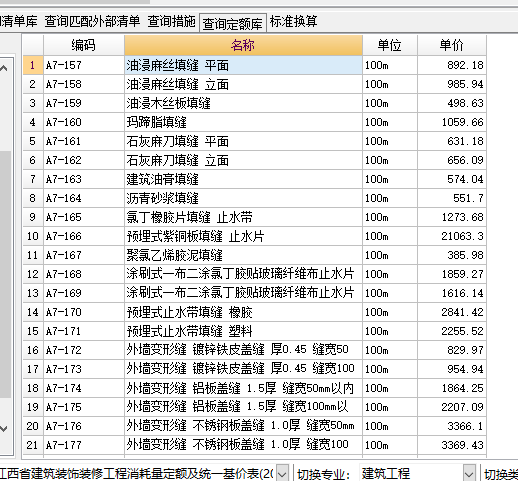Click the 100m unit cell of row A7-163
Image resolution: width=518 pixels, height=481 pixels.
tap(390, 179)
